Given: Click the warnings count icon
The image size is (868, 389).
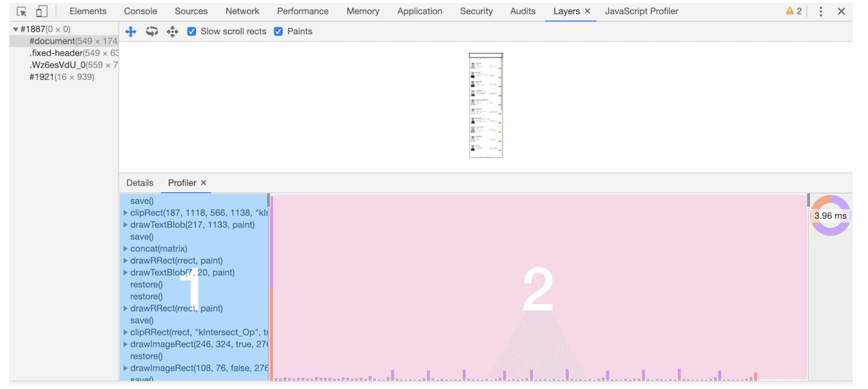Looking at the screenshot, I should pyautogui.click(x=794, y=11).
